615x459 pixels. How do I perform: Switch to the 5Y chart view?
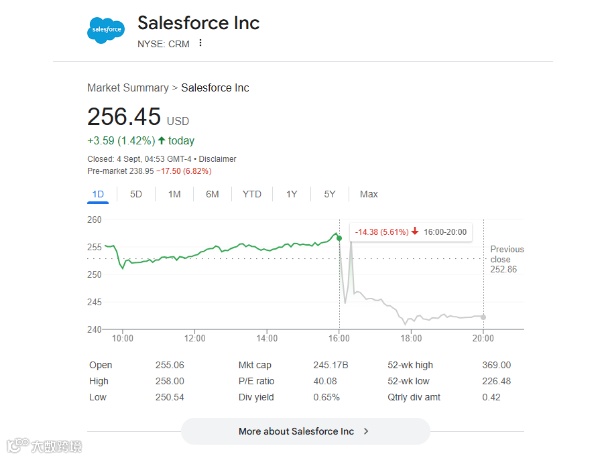329,194
